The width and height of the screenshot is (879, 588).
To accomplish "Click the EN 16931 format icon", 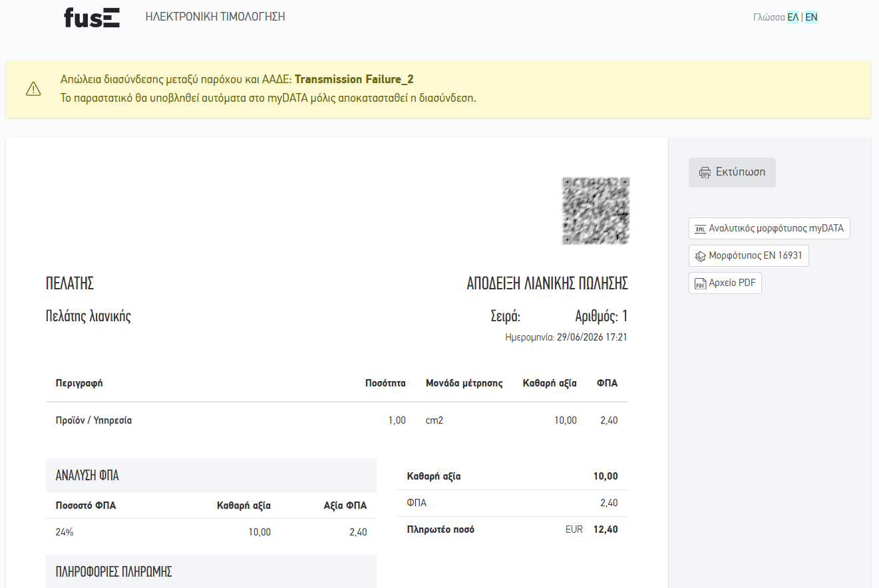I will click(x=700, y=256).
